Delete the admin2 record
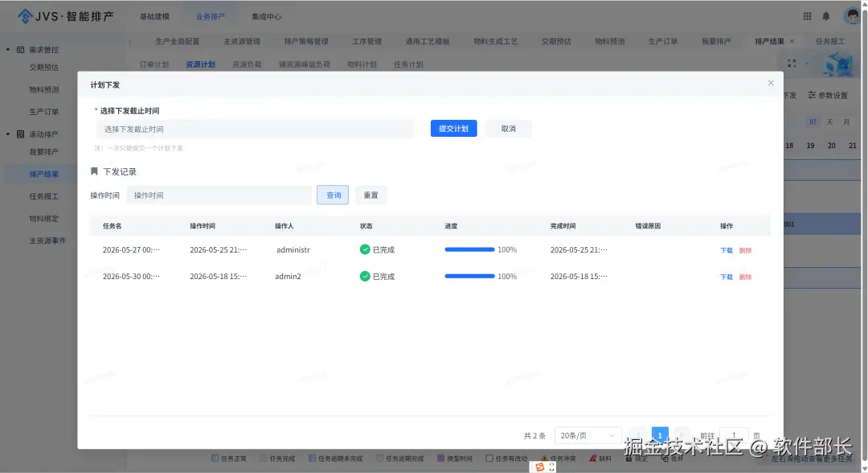 coord(745,277)
